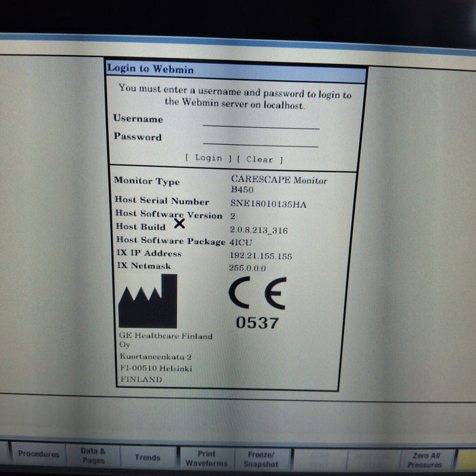Click the 'Host Serial Number' label

pyautogui.click(x=162, y=201)
